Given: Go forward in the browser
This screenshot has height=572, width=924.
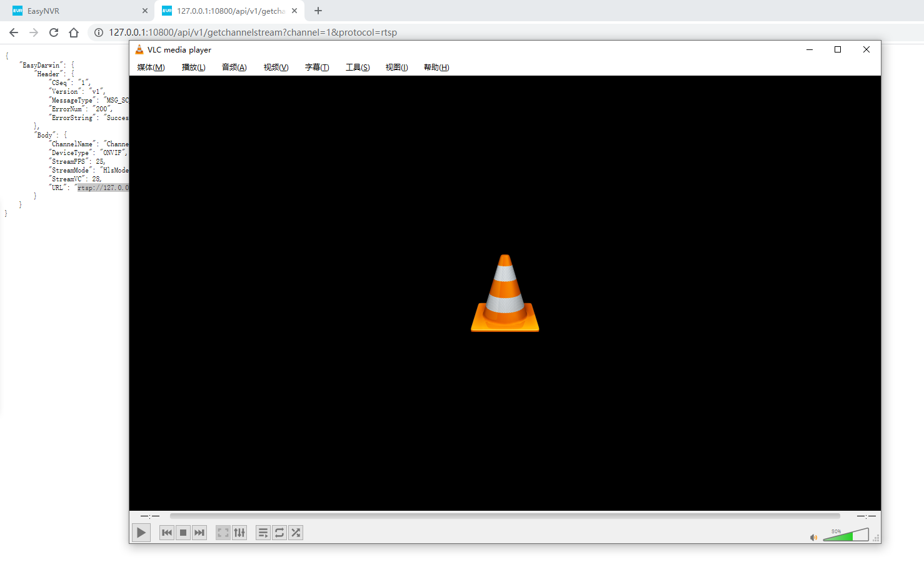Looking at the screenshot, I should pyautogui.click(x=34, y=33).
